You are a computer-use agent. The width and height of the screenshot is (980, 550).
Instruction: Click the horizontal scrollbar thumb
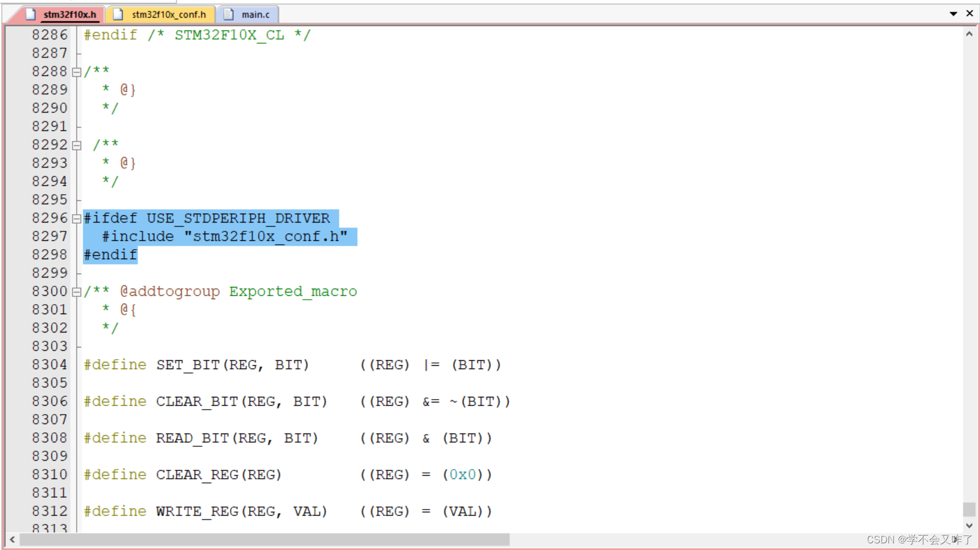[265, 539]
